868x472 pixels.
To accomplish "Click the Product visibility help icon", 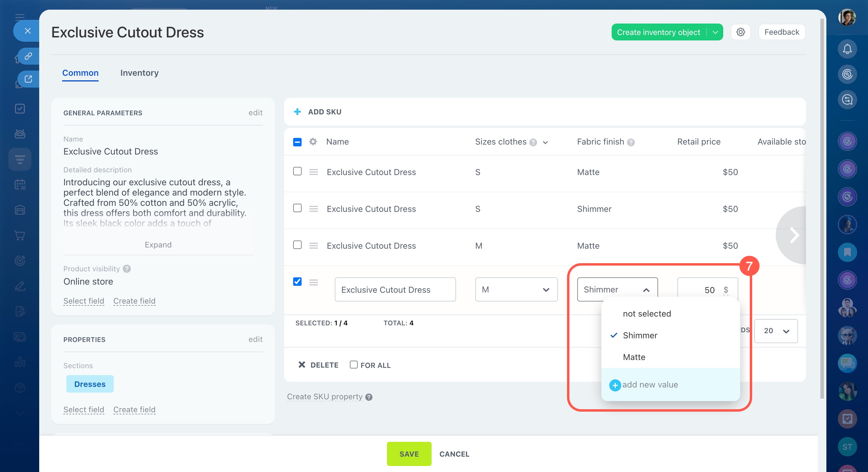I will tap(127, 269).
